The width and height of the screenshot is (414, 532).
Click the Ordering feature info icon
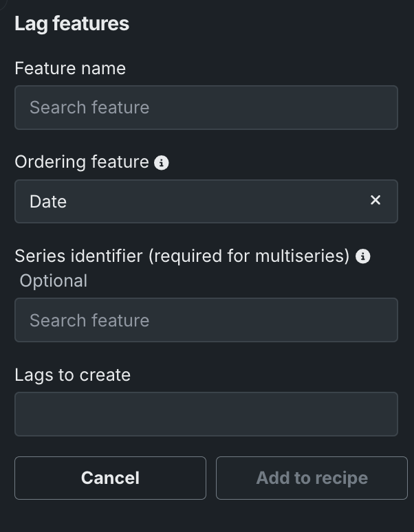click(x=162, y=163)
